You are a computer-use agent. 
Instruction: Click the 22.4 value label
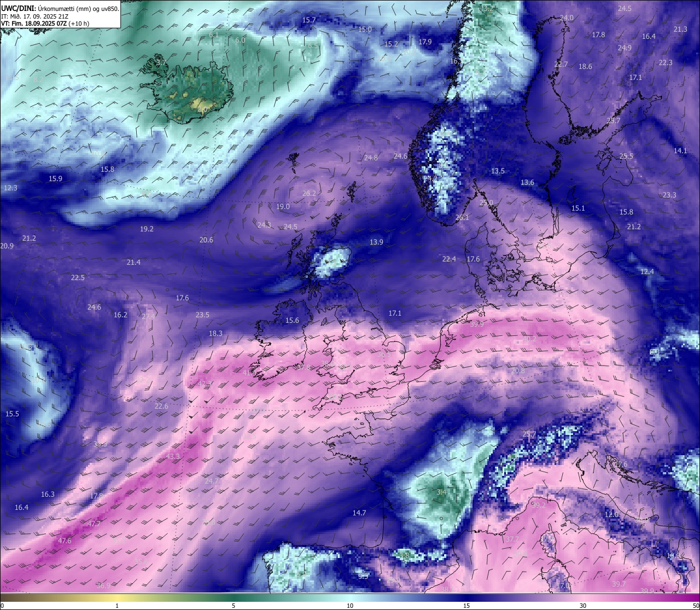(x=449, y=259)
